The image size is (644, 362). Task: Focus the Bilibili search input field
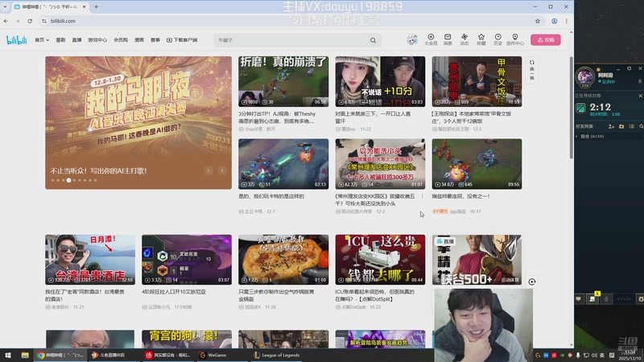click(291, 40)
